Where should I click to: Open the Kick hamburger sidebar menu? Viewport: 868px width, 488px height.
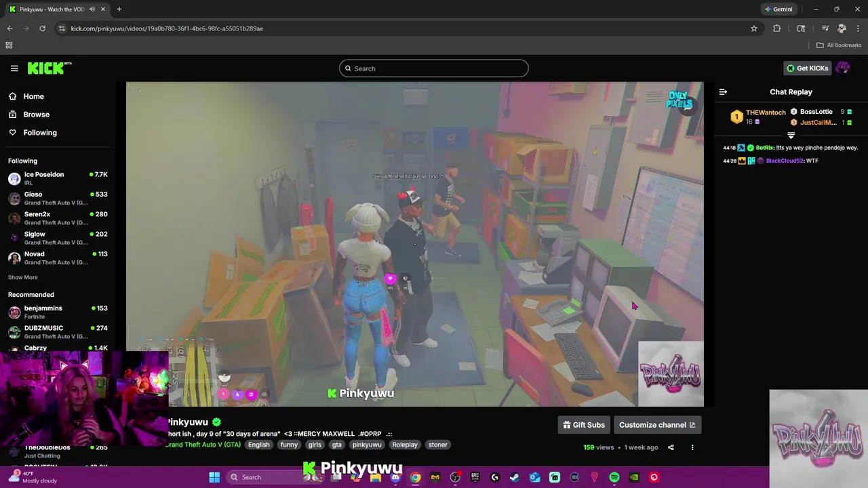(x=14, y=68)
